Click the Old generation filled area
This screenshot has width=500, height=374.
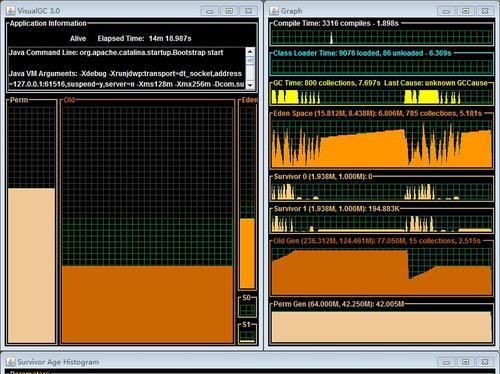147,304
